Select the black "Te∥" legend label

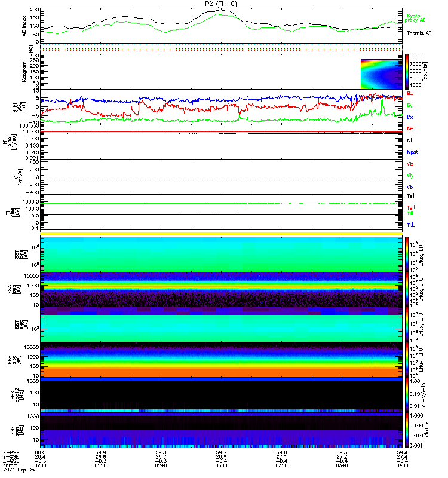click(x=410, y=196)
